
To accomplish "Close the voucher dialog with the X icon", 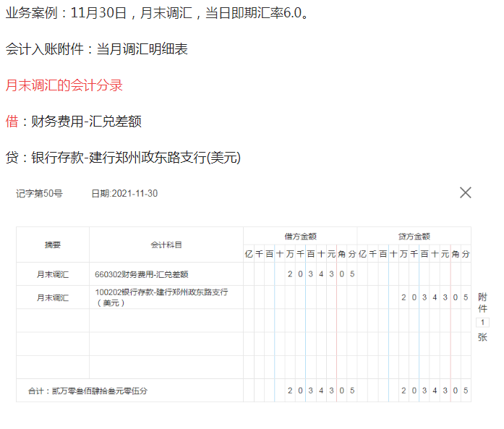I will pos(465,192).
